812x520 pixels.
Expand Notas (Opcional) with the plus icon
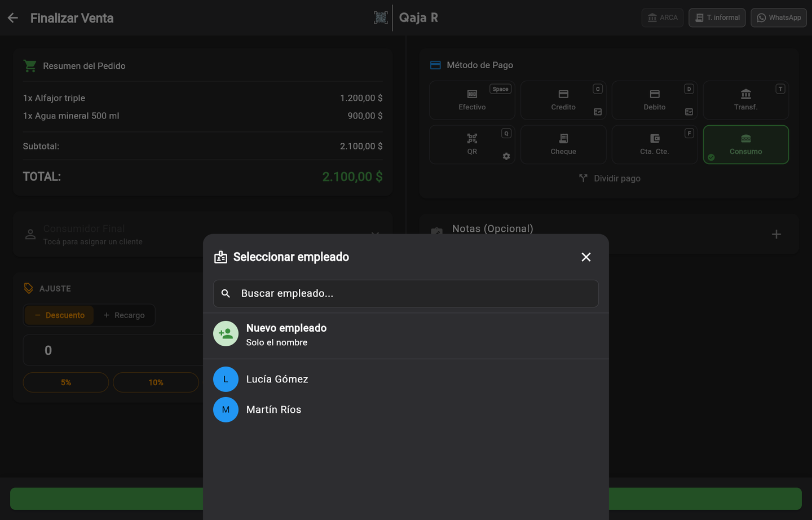click(776, 234)
